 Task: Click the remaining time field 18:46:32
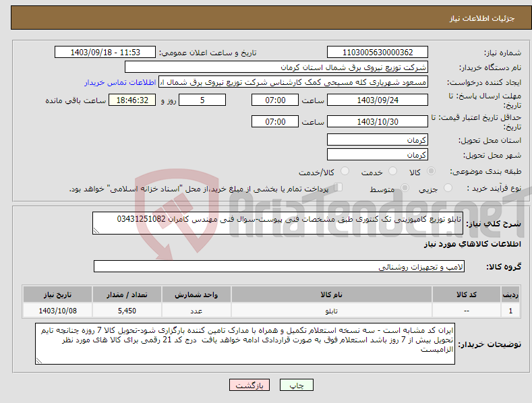tap(132, 100)
